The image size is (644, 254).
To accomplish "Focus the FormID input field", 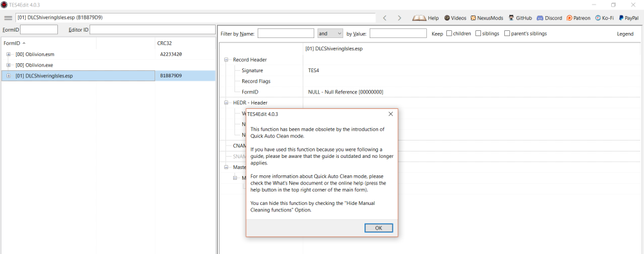I will click(x=39, y=29).
